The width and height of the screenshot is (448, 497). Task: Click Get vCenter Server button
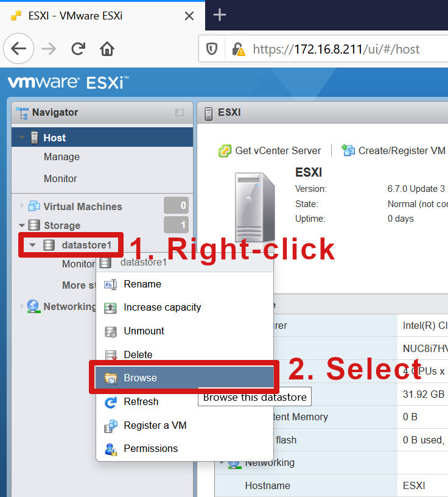pos(270,150)
